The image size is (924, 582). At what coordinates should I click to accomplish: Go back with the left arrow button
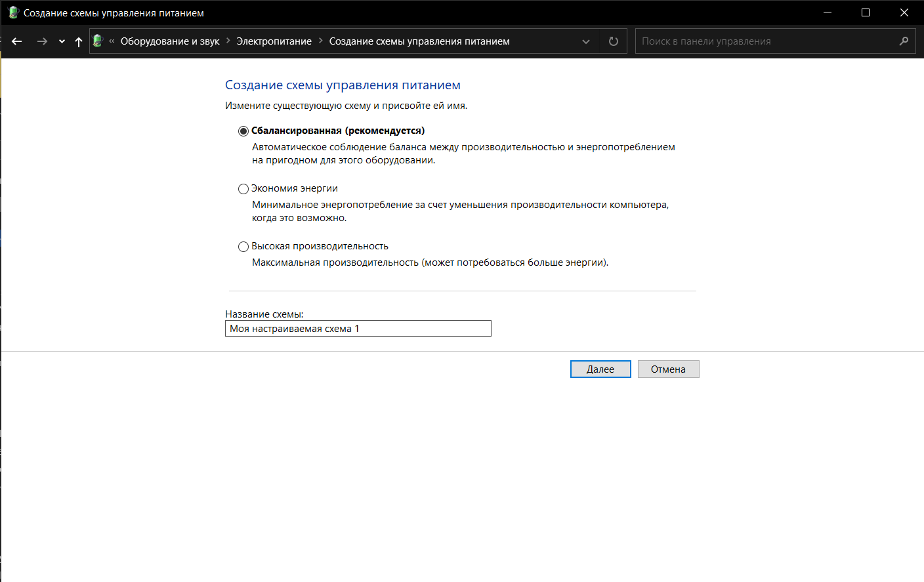[17, 41]
